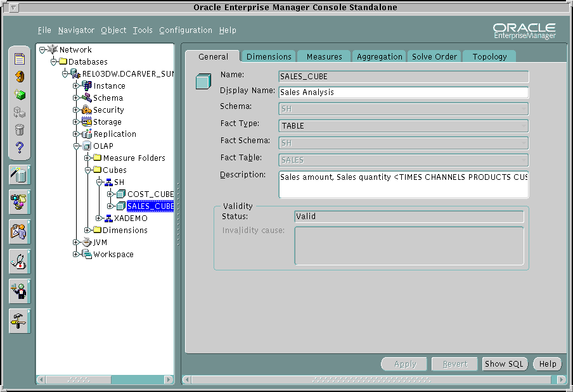Select the SALES_CUBE tree item
Image resolution: width=573 pixels, height=392 pixels.
[150, 206]
